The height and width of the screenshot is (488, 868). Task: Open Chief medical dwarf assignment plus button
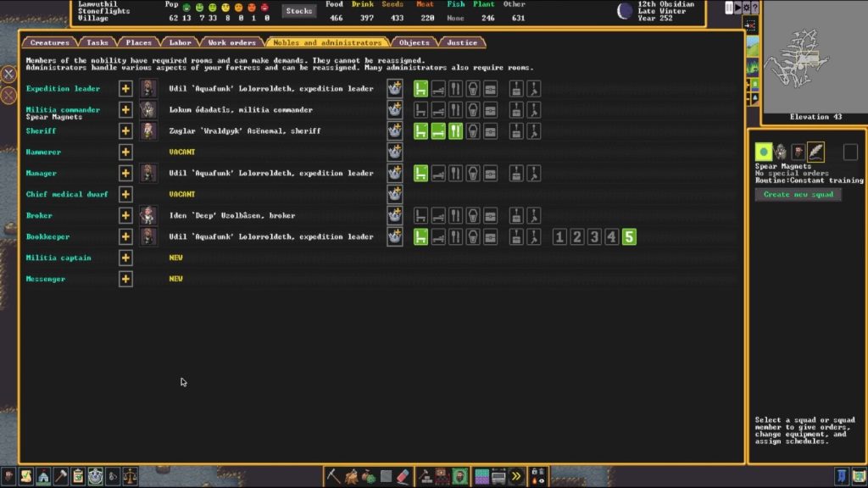(x=125, y=194)
